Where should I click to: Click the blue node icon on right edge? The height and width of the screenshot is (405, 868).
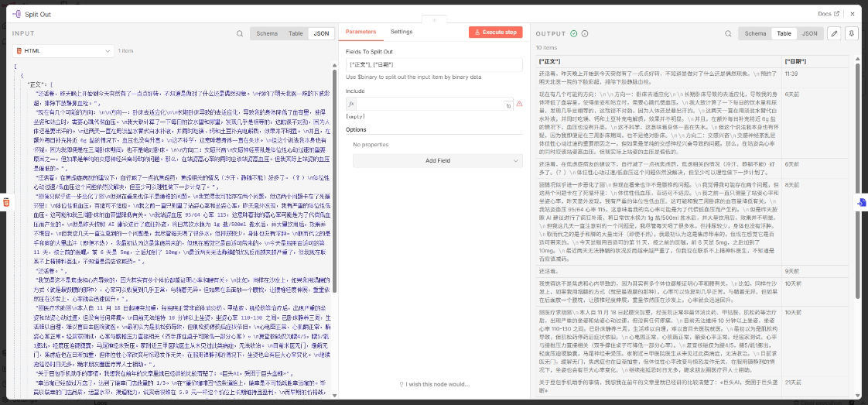coord(862,202)
